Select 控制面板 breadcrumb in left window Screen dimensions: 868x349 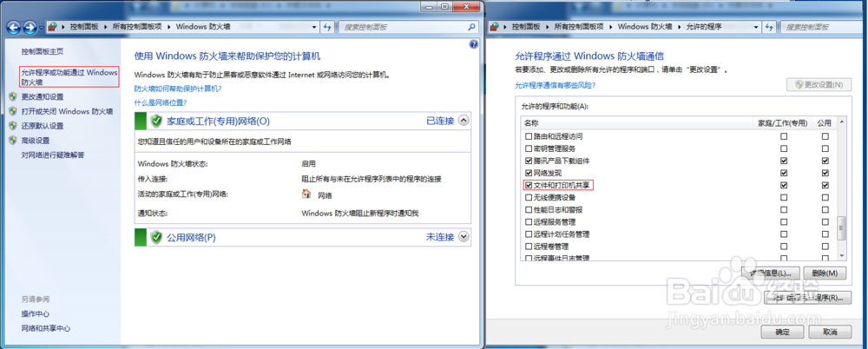[x=86, y=27]
